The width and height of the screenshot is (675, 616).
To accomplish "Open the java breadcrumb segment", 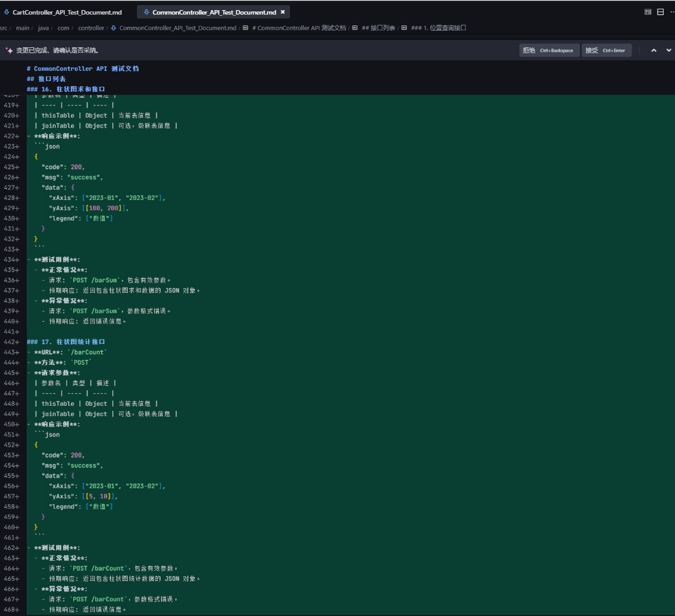I will point(43,28).
